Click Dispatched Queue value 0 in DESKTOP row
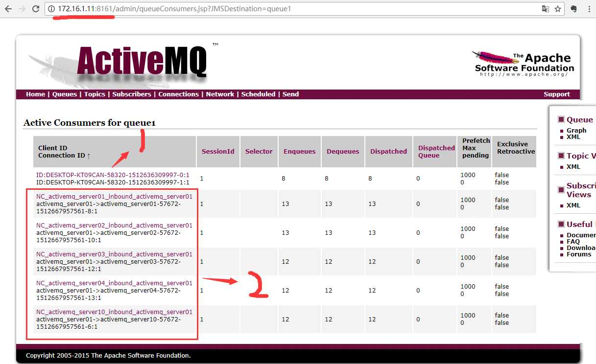The height and width of the screenshot is (364, 596). 418,179
